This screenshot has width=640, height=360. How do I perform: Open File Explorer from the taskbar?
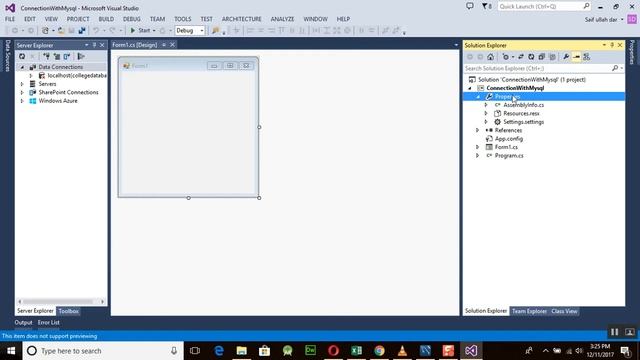pyautogui.click(x=242, y=351)
